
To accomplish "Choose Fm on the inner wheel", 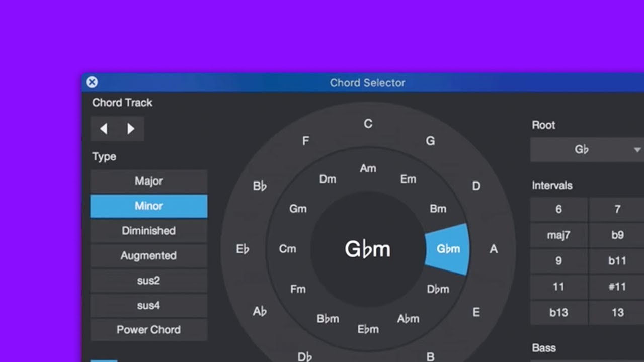I will point(298,289).
